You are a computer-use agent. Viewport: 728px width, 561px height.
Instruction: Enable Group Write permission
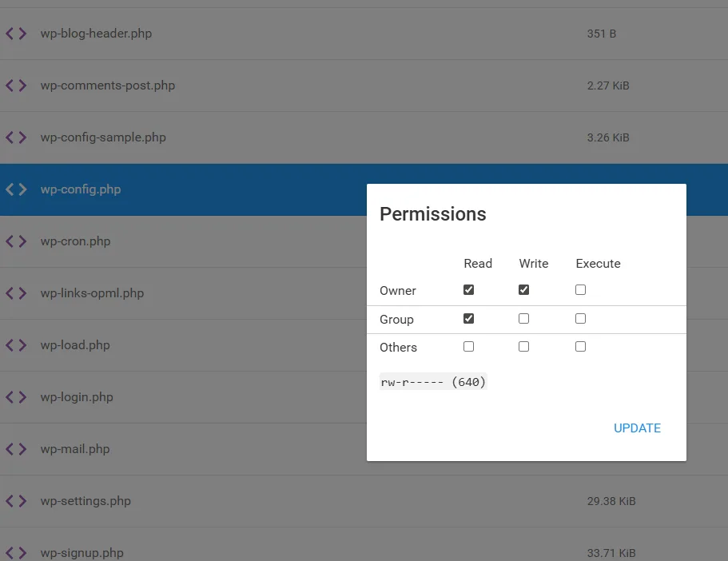point(523,319)
